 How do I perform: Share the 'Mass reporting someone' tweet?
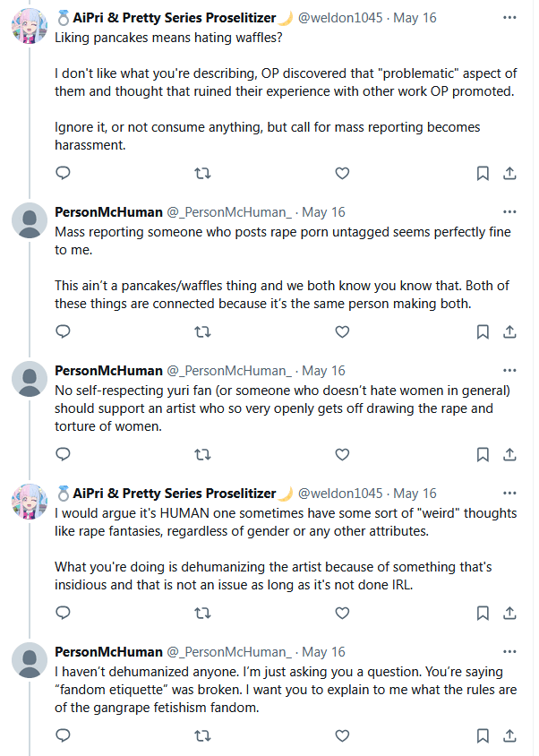click(x=509, y=331)
